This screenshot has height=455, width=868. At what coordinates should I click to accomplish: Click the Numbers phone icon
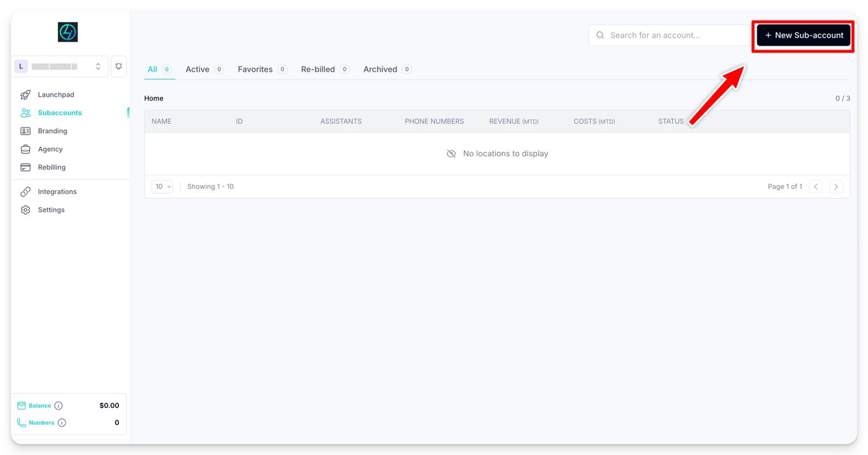tap(22, 423)
